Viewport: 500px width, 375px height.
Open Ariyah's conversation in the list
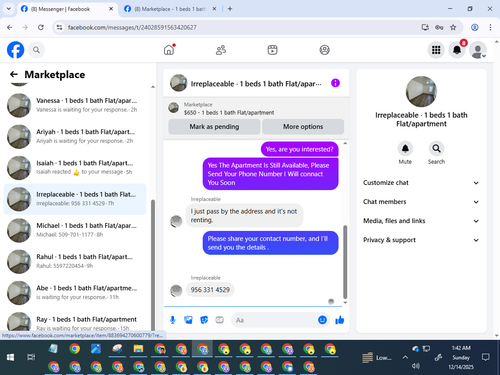[x=75, y=136]
